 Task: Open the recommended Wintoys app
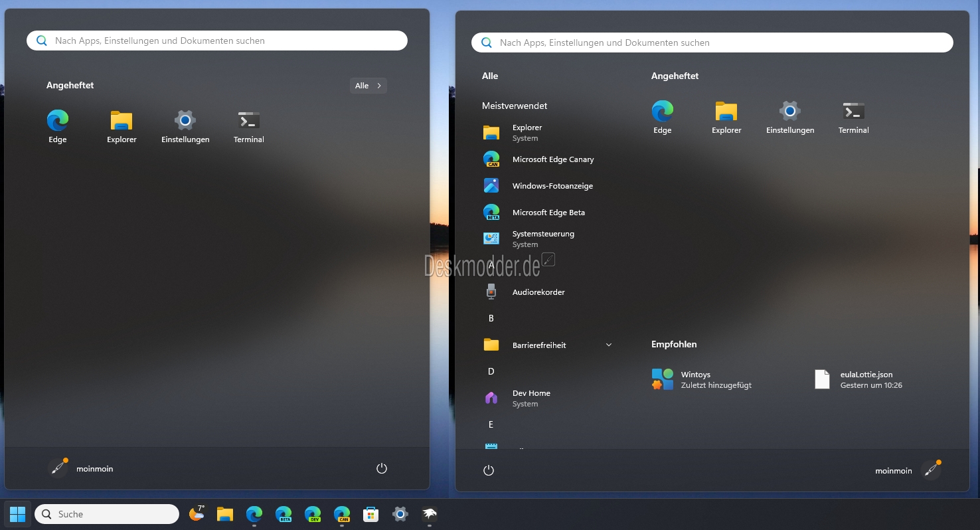pos(704,379)
